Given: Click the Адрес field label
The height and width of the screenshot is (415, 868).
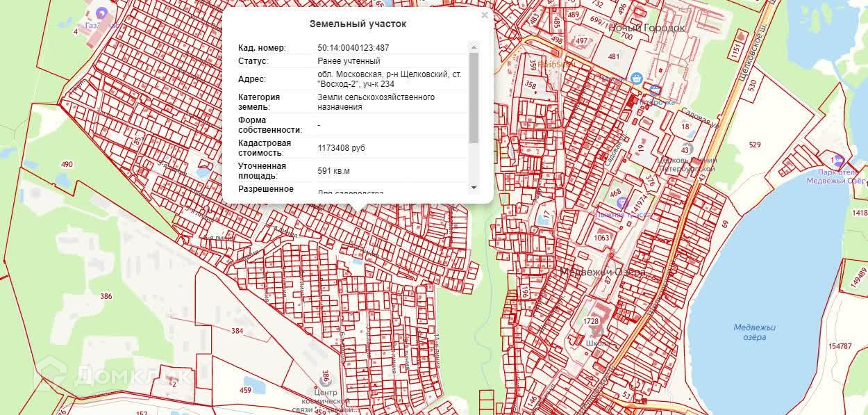Looking at the screenshot, I should [x=252, y=79].
